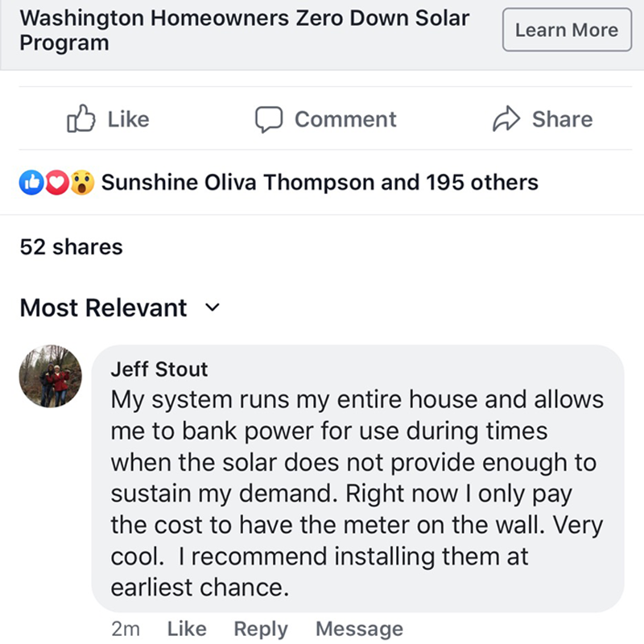The width and height of the screenshot is (644, 644).
Task: Click the Learn More button
Action: click(x=567, y=30)
